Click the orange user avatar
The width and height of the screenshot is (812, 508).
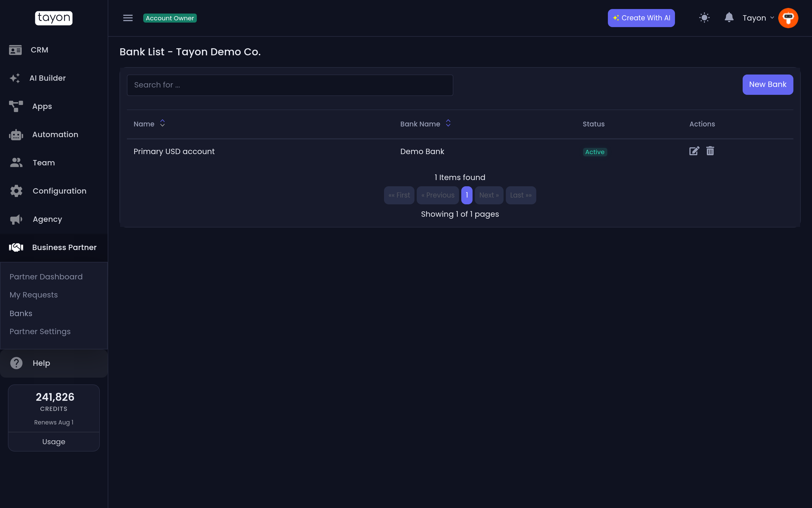click(x=788, y=18)
